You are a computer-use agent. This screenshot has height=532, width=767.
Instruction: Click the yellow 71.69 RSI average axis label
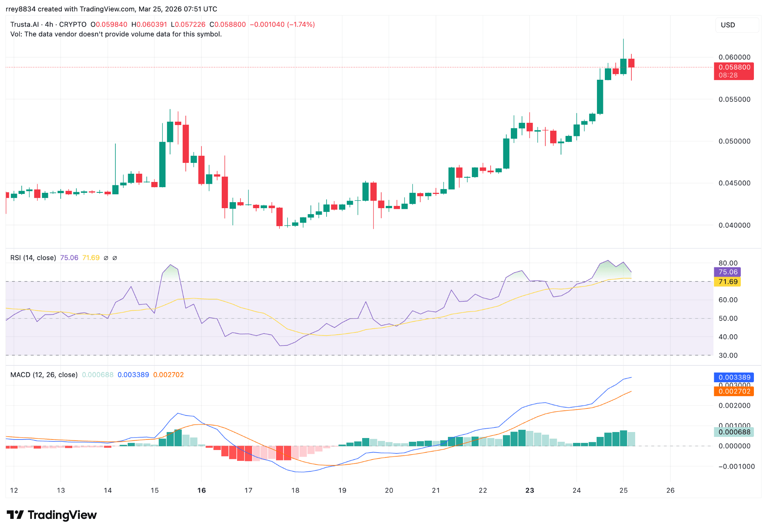click(x=727, y=282)
